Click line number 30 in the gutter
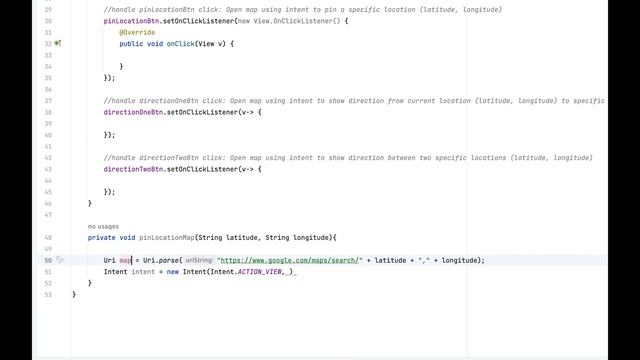640x360 pixels. click(x=48, y=21)
